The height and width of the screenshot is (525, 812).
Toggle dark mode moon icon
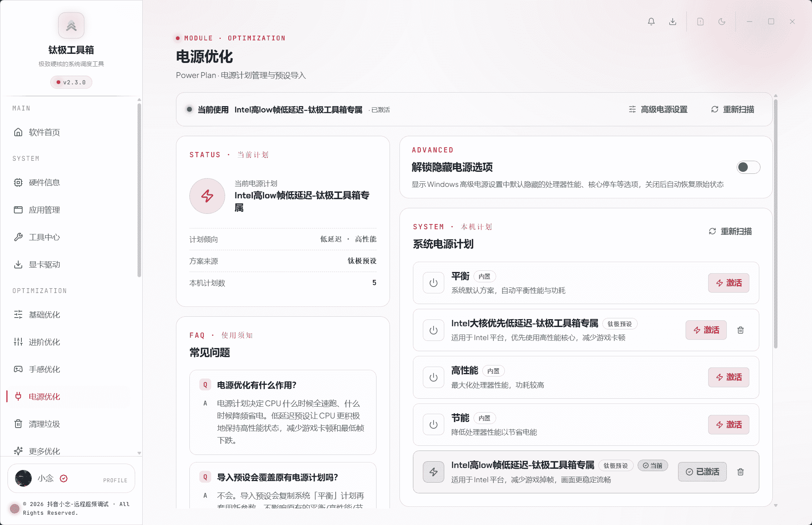click(722, 22)
